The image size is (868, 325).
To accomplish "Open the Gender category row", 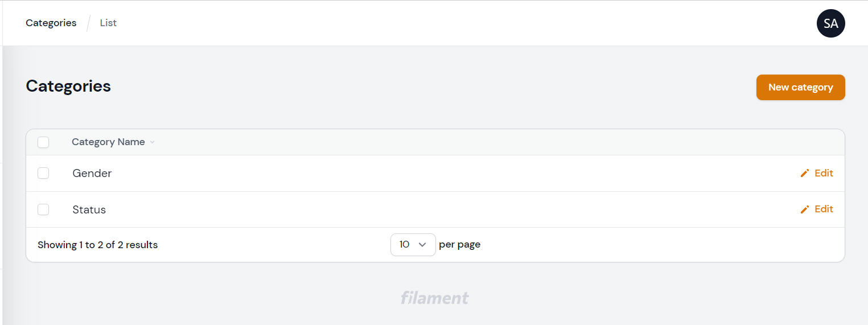I will 92,174.
